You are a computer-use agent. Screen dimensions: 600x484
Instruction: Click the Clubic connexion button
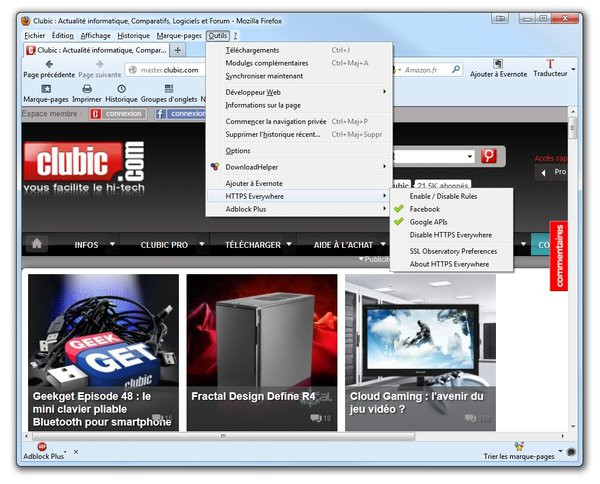[118, 114]
